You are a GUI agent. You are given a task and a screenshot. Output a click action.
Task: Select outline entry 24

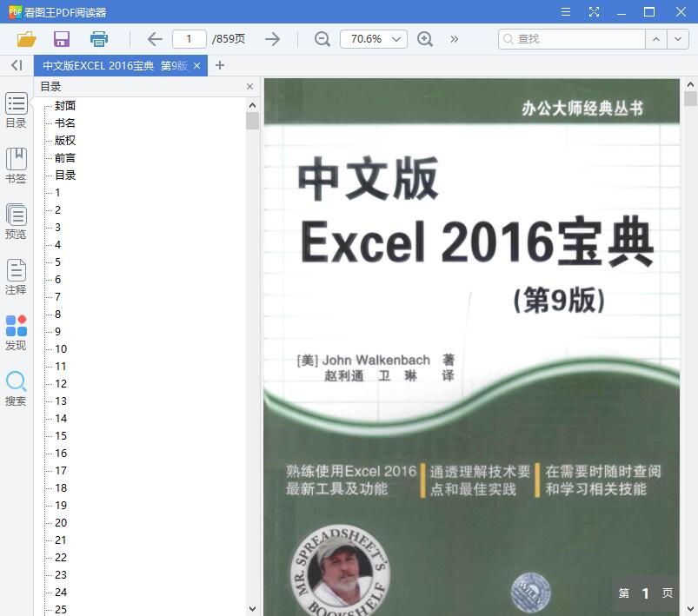pos(61,592)
